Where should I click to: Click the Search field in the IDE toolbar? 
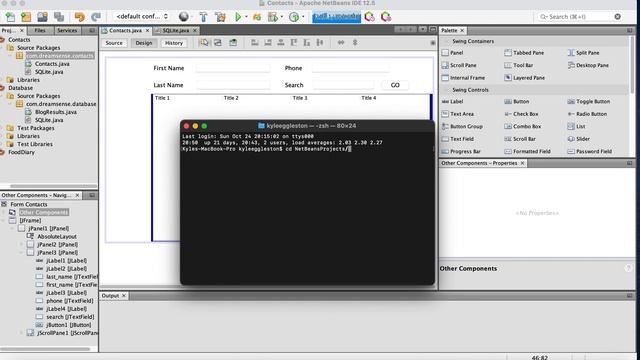click(x=578, y=17)
